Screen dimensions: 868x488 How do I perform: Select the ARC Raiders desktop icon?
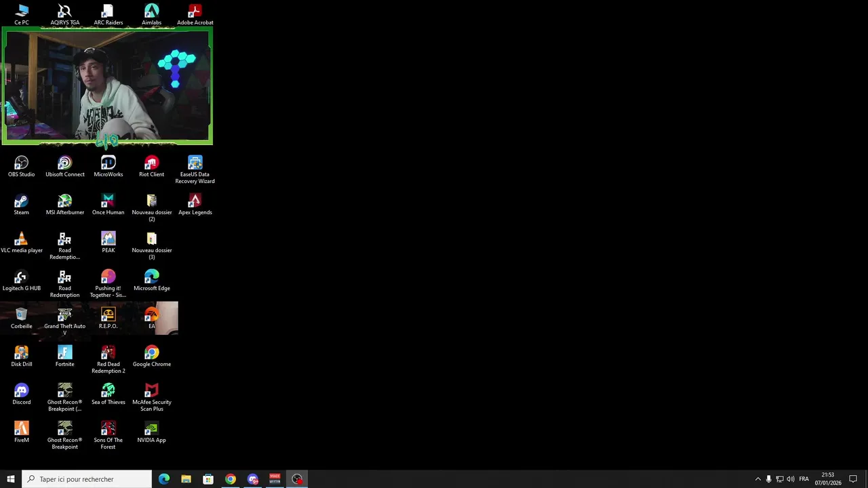pyautogui.click(x=108, y=14)
